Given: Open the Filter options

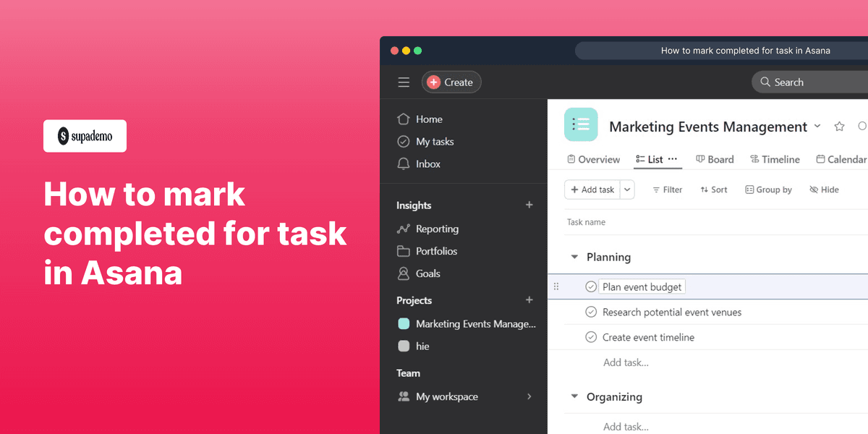Looking at the screenshot, I should (667, 190).
